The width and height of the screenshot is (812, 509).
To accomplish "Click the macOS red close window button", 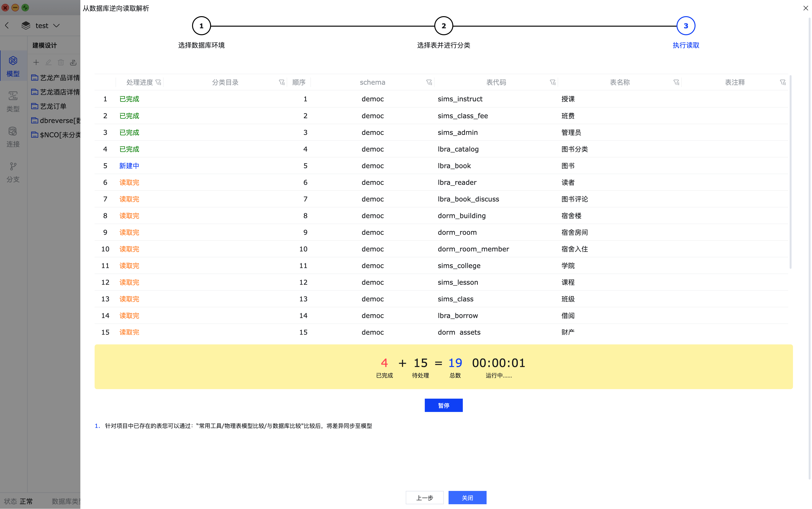I will (5, 7).
